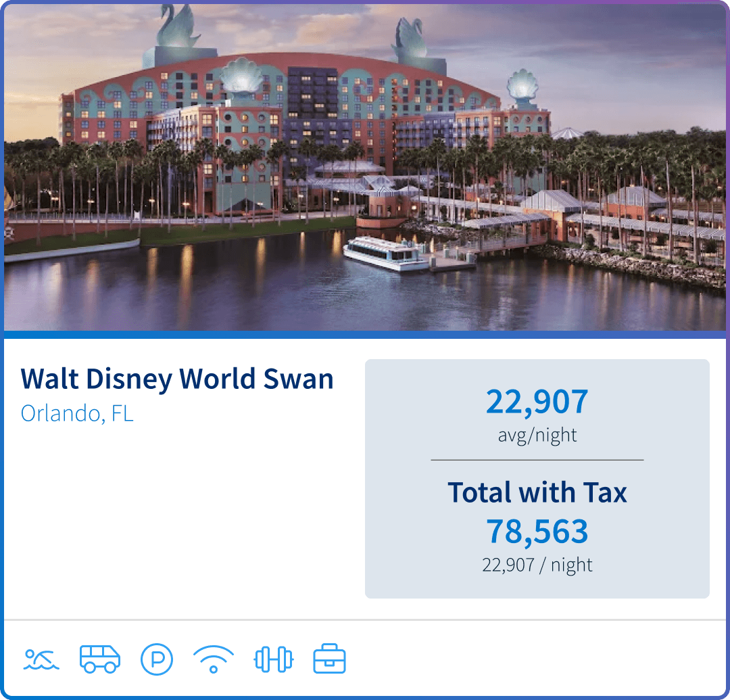Click the WiFi amenity icon
730x700 pixels.
pos(214,657)
